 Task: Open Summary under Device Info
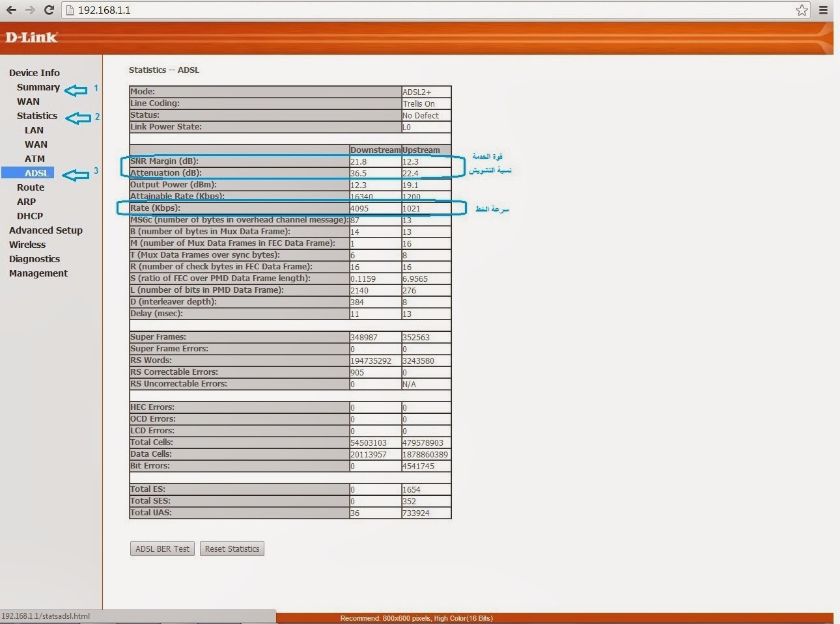[38, 87]
